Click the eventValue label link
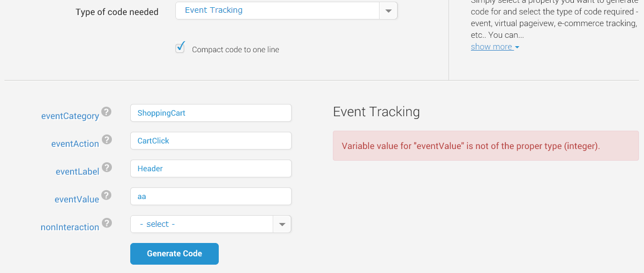644x273 pixels. click(77, 200)
